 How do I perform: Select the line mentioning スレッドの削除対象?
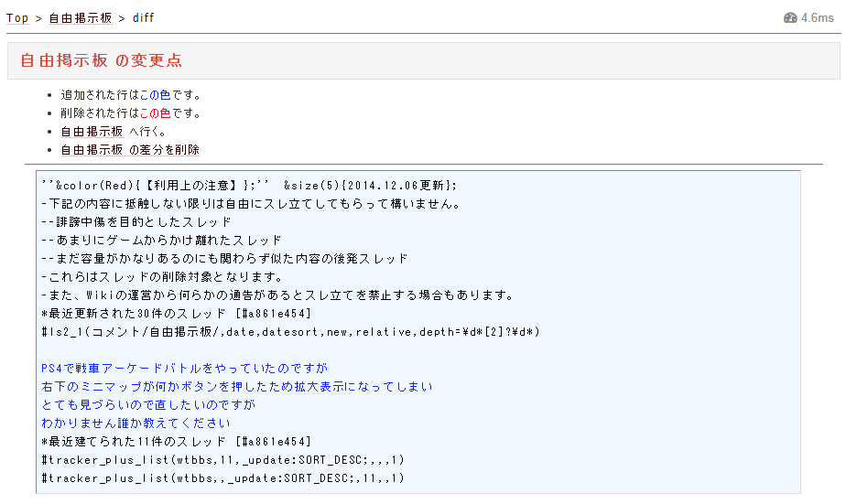(162, 276)
